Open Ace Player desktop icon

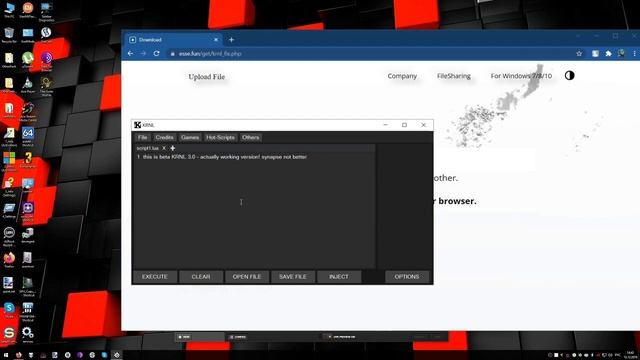[28, 85]
